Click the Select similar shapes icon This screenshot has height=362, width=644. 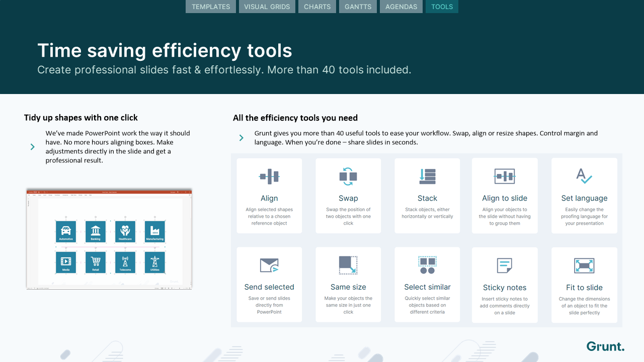coord(427,265)
